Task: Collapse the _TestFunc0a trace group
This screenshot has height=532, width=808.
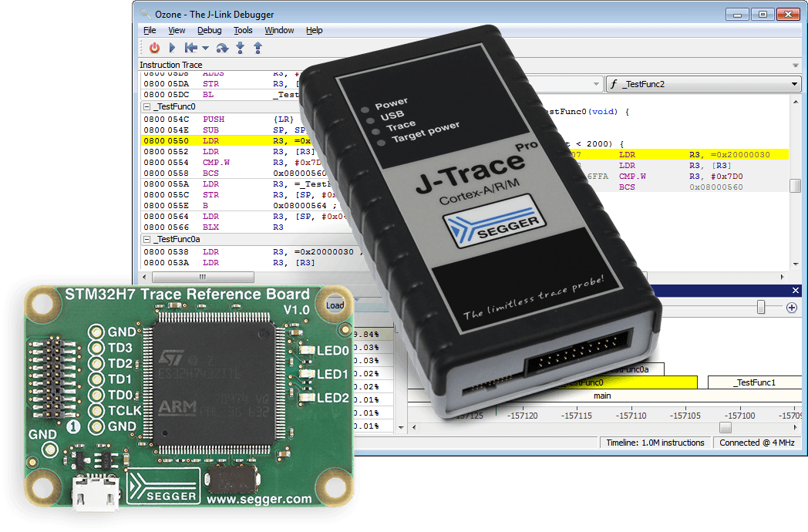Action: point(146,240)
